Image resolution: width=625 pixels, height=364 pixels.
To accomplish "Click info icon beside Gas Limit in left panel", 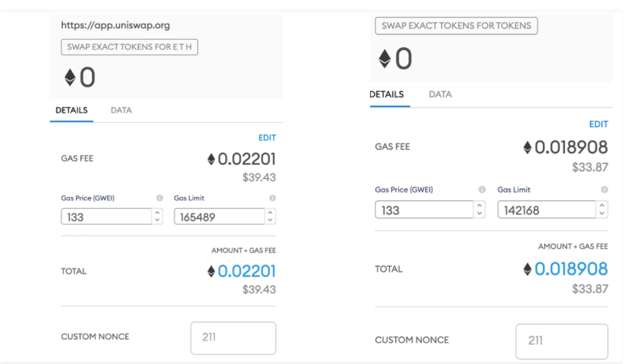I will pos(272,198).
